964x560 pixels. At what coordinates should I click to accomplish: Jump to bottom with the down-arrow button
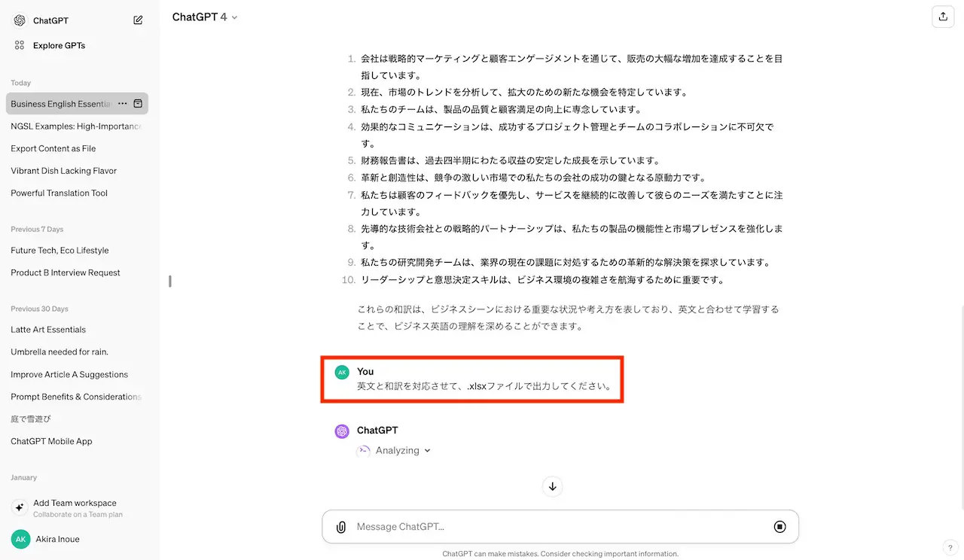tap(552, 486)
